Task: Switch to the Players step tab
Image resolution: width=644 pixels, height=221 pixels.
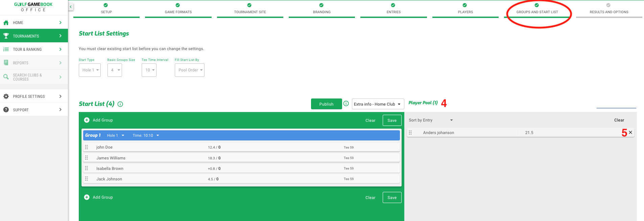Action: click(465, 9)
